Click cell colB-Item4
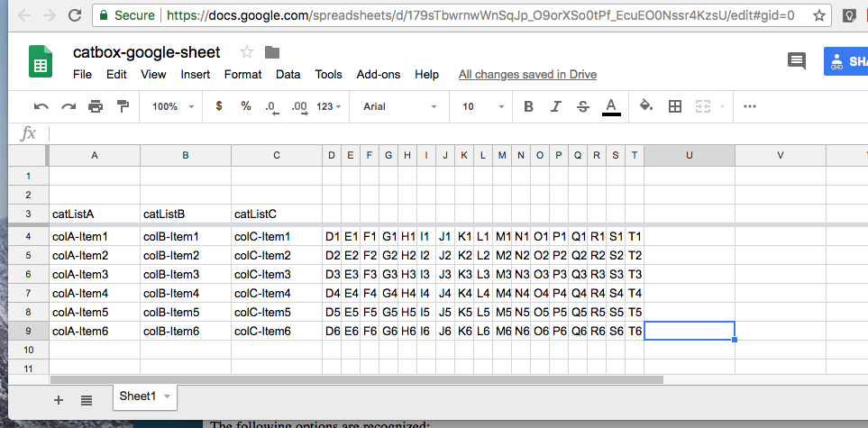The image size is (868, 428). click(x=186, y=293)
